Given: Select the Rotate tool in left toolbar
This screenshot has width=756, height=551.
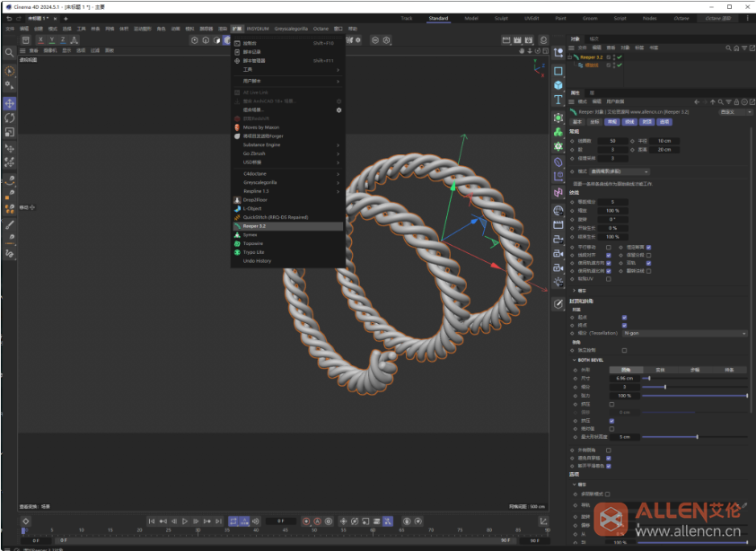Looking at the screenshot, I should click(x=10, y=118).
